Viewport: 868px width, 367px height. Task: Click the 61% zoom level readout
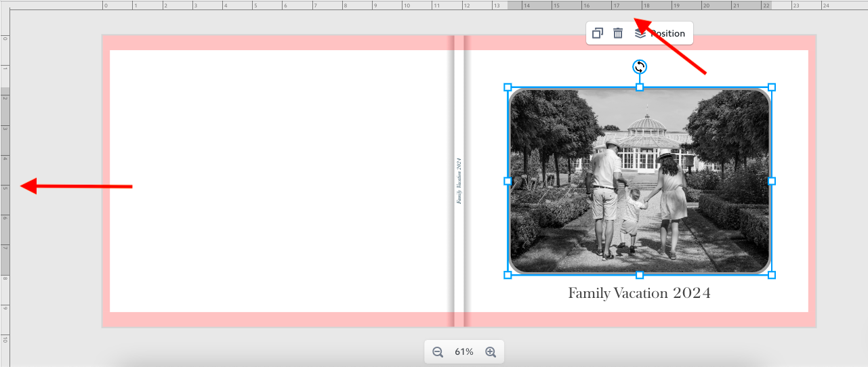(464, 352)
